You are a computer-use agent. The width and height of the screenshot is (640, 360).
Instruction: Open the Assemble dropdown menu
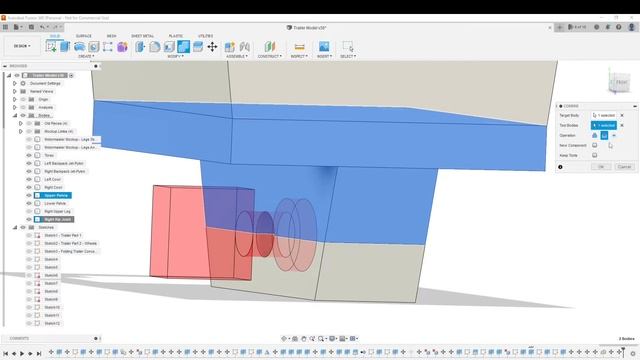237,56
